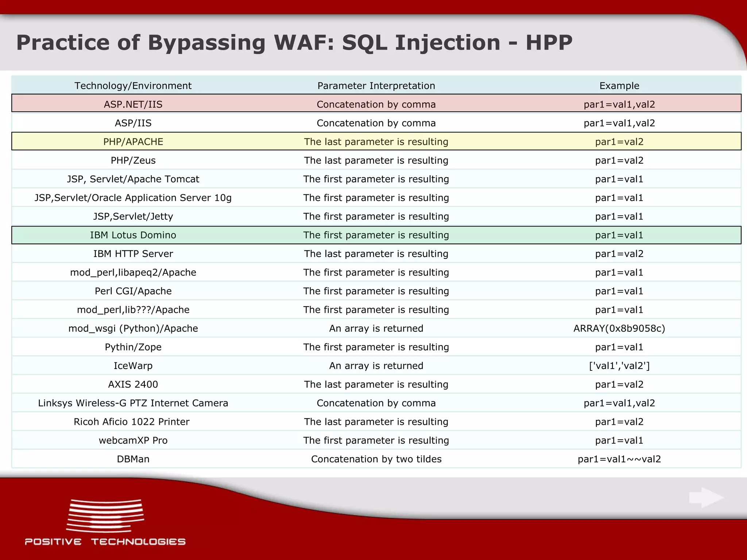747x560 pixels.
Task: Click the slide title about Bypassing WAF
Action: click(x=294, y=42)
